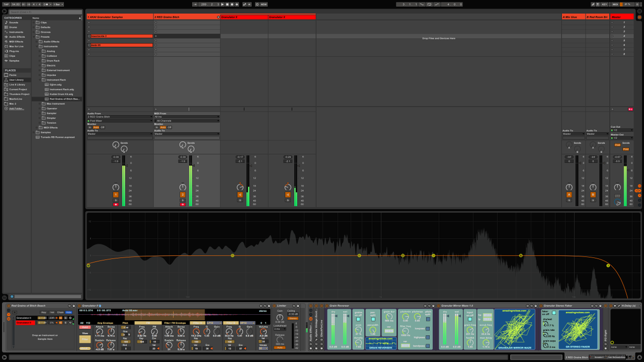The width and height of the screenshot is (644, 362).
Task: Open User Library in Places
Action: [16, 80]
